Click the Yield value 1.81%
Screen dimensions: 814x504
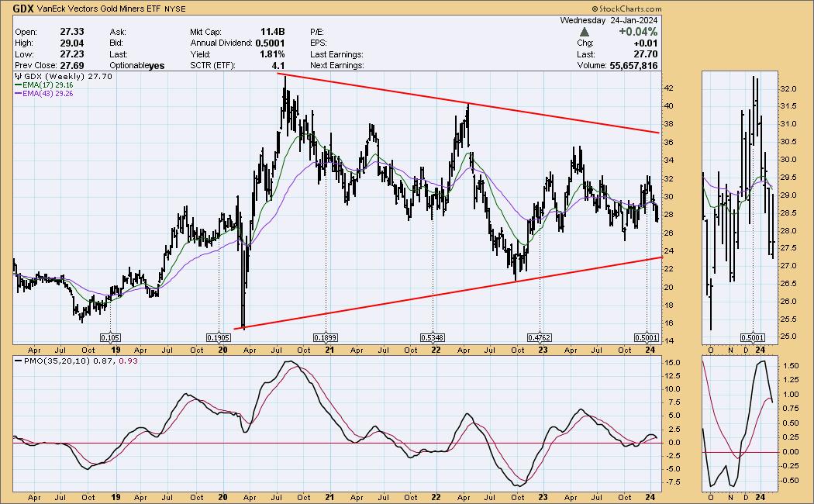[273, 54]
